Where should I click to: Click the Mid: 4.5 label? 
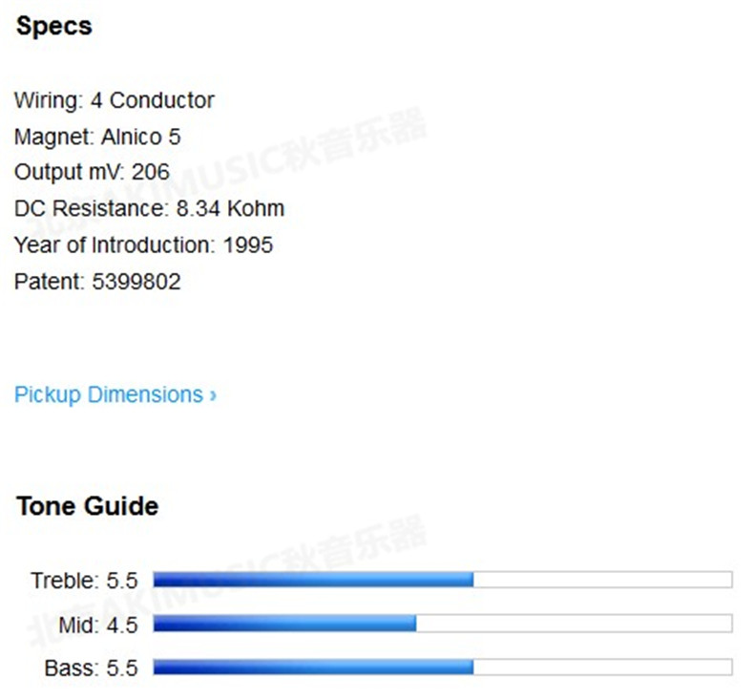96,624
